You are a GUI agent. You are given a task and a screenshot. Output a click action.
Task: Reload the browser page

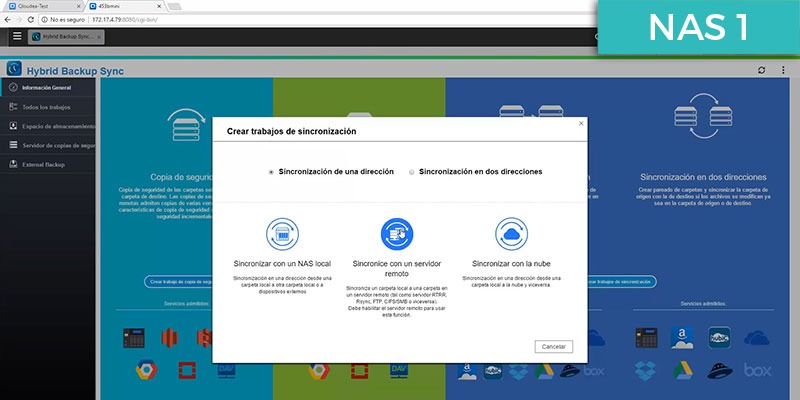click(31, 19)
